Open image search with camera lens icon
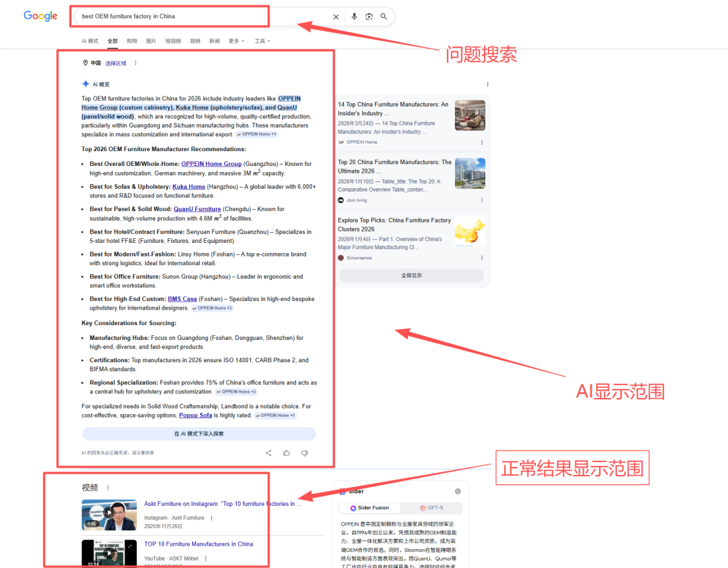The image size is (728, 568). (369, 17)
